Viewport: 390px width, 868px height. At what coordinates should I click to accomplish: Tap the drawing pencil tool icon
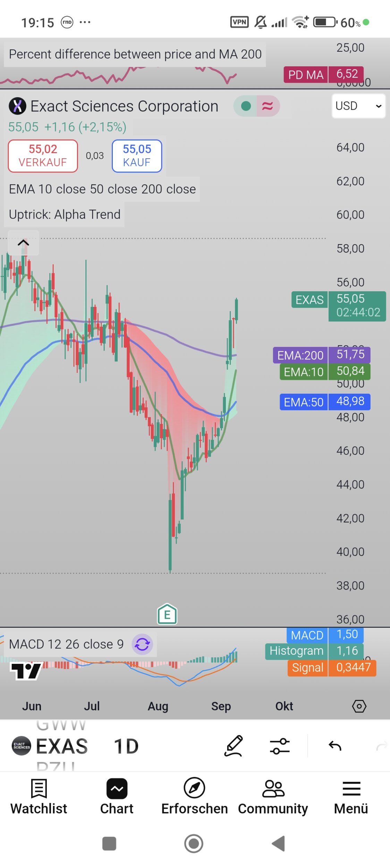pos(233,746)
